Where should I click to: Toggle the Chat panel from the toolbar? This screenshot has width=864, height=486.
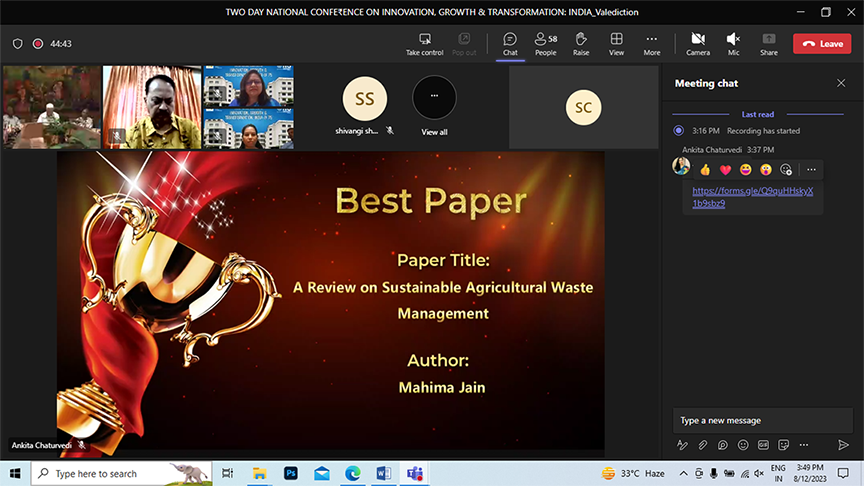pyautogui.click(x=510, y=43)
